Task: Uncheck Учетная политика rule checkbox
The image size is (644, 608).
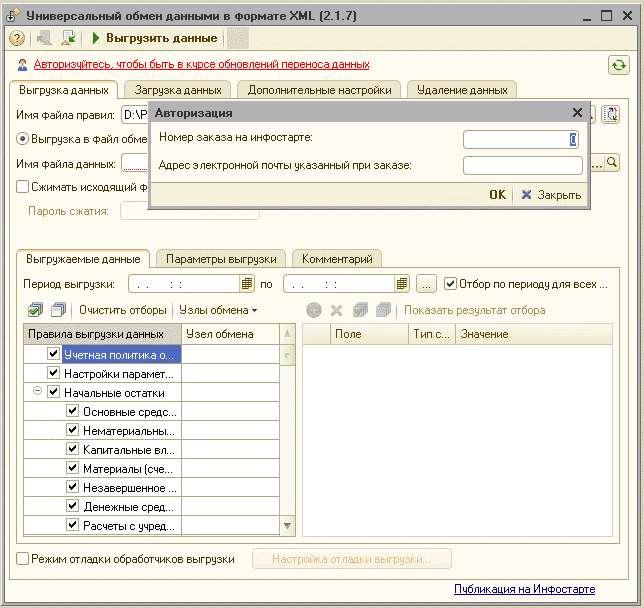Action: click(53, 354)
